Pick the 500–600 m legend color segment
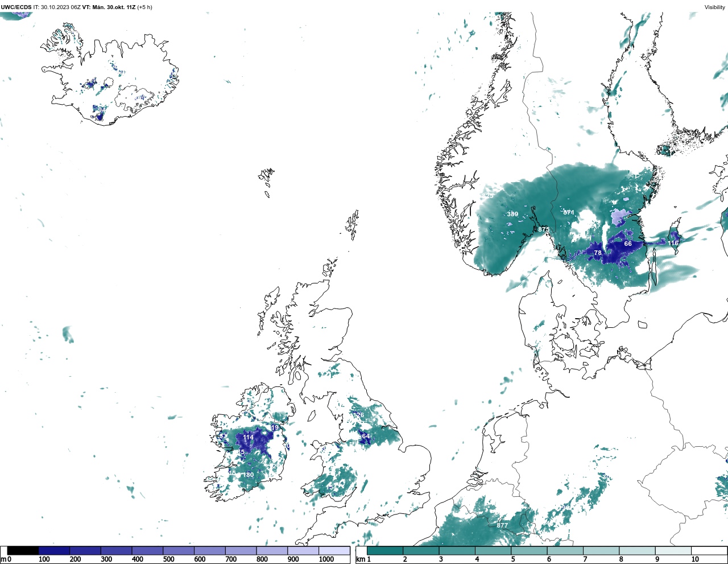 click(x=179, y=551)
